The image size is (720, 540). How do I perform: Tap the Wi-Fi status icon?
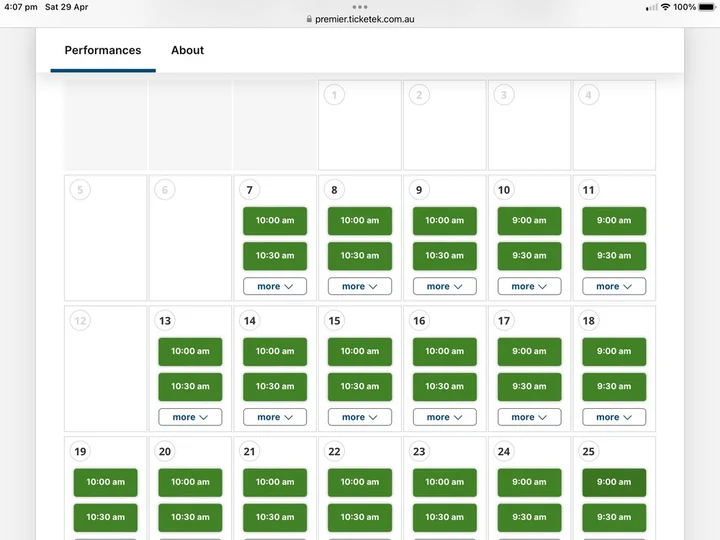point(665,7)
